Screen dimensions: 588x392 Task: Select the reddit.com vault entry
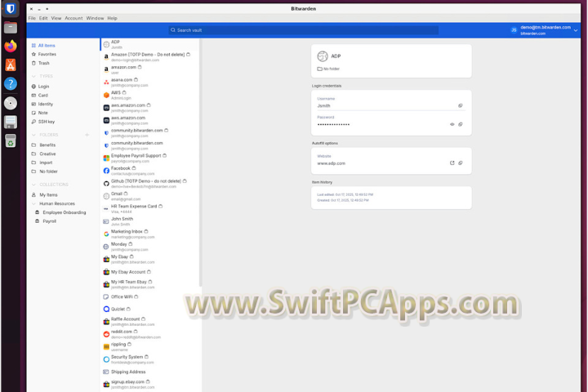pyautogui.click(x=150, y=334)
